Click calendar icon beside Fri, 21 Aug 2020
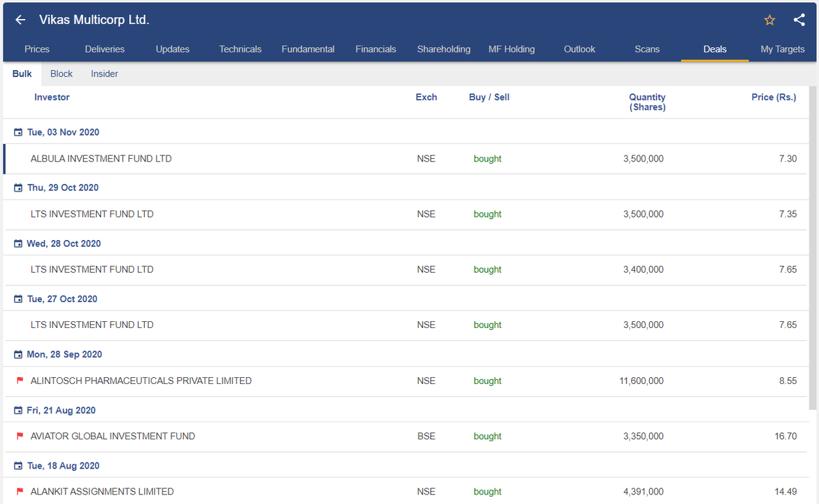Screen dimensions: 819x504 [x=18, y=411]
